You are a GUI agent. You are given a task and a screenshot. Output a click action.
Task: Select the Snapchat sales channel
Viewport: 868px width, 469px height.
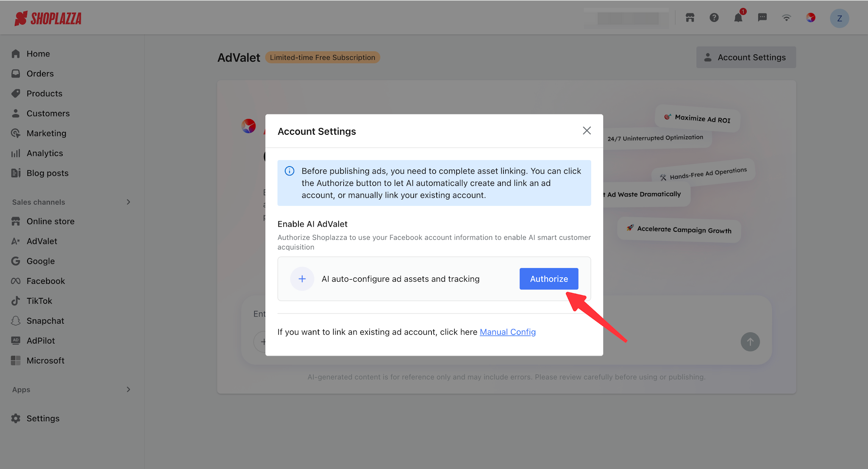(x=45, y=321)
